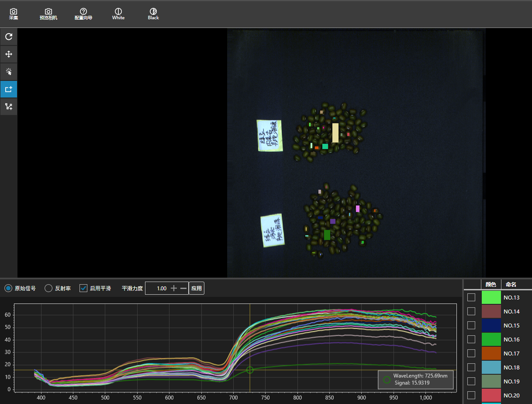Viewport: 532px width, 404px height.
Task: Uncheck the 启用平滑 smoothing checkbox
Action: pyautogui.click(x=83, y=289)
